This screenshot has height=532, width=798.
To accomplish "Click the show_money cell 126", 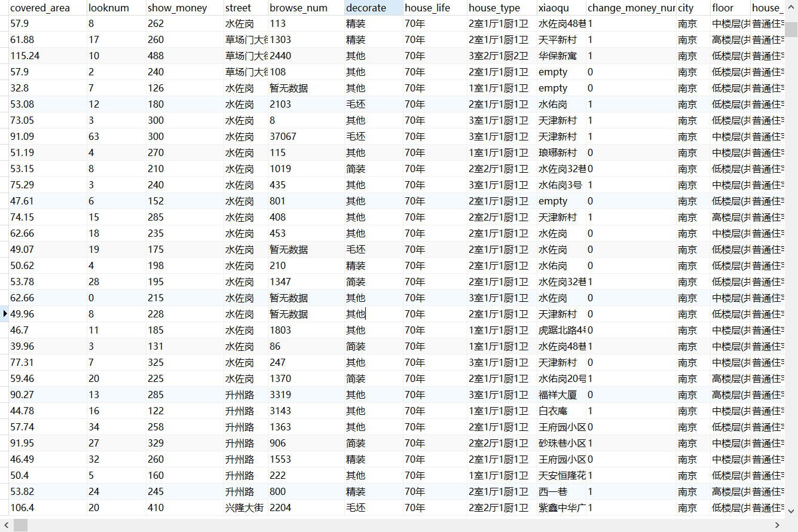I will point(185,88).
